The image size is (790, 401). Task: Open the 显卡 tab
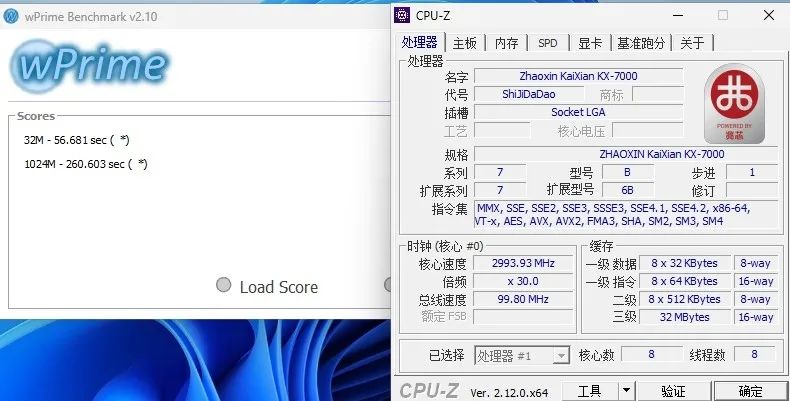click(590, 43)
